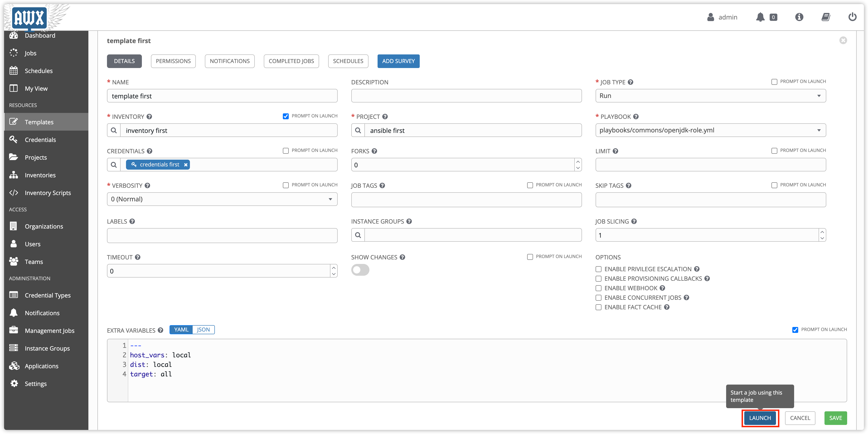Click the Teams group icon
Image resolution: width=868 pixels, height=434 pixels.
tap(13, 261)
